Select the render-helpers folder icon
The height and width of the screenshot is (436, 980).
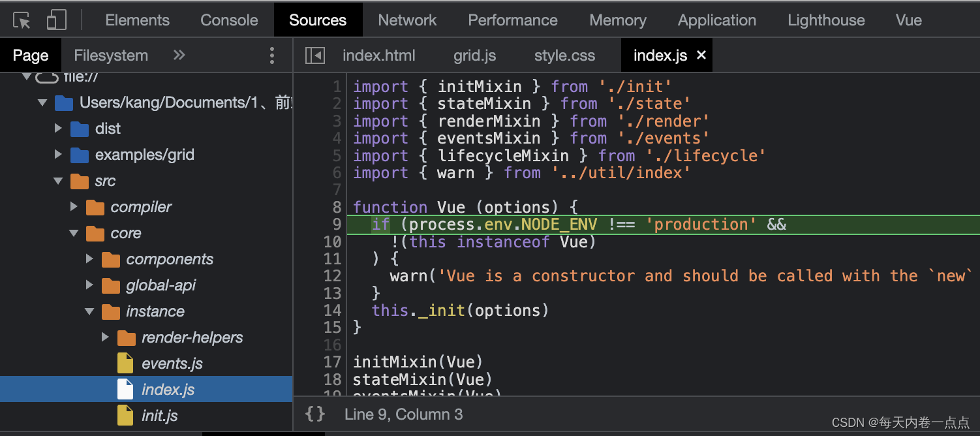pyautogui.click(x=127, y=337)
